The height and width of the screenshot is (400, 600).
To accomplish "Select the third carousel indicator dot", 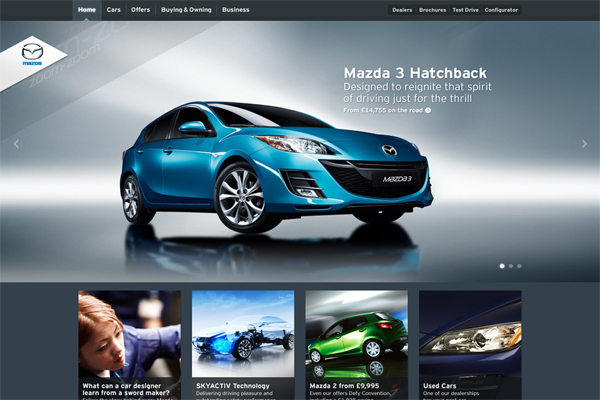I will (x=519, y=266).
